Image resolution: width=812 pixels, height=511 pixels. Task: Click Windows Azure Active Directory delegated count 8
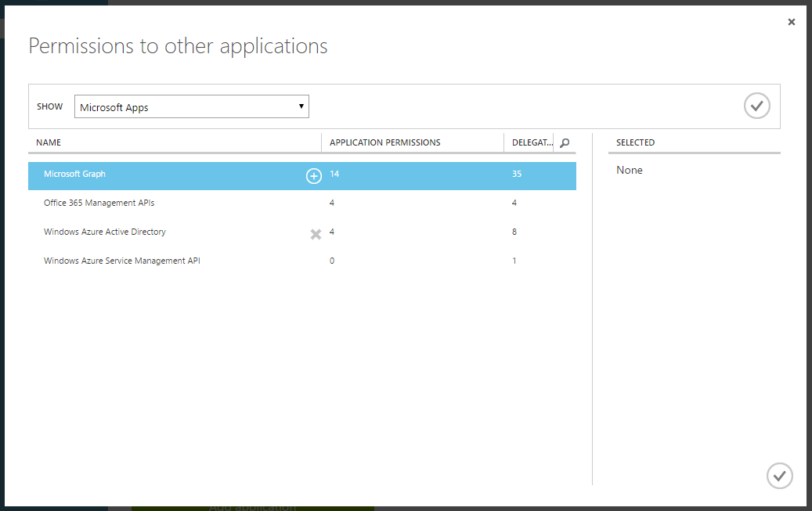click(514, 232)
